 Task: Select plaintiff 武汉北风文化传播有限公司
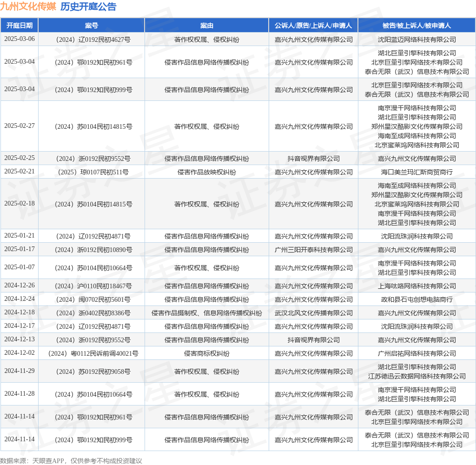[x=314, y=313]
